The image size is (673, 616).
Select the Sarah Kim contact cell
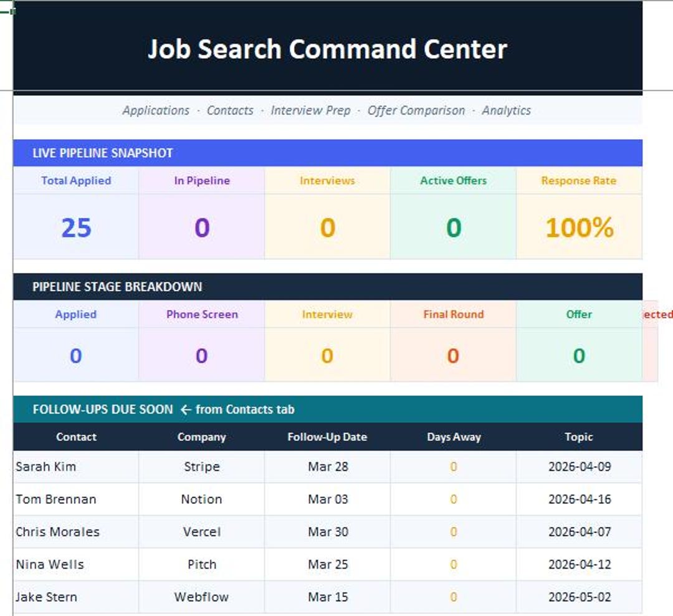76,466
